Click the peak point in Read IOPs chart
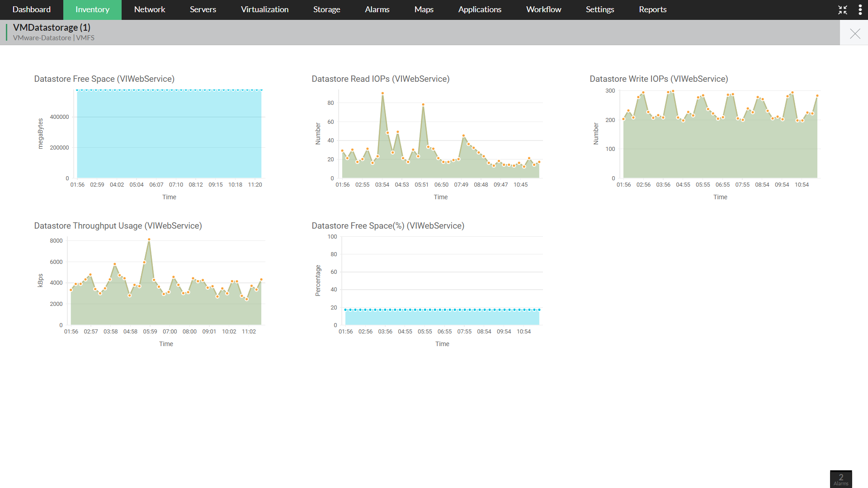The height and width of the screenshot is (488, 868). click(x=382, y=94)
